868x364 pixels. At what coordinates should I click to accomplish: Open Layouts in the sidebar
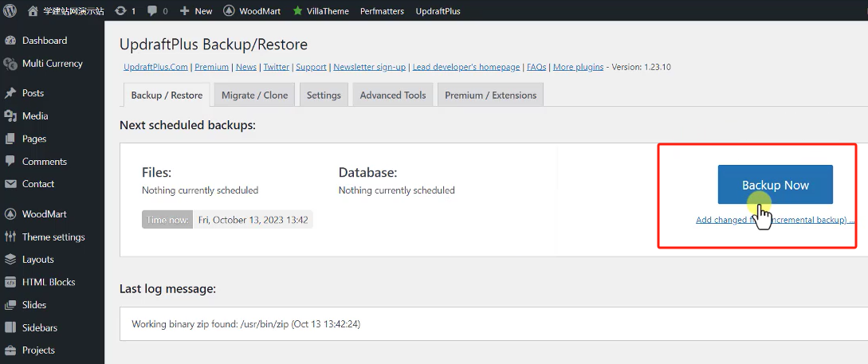(x=38, y=260)
